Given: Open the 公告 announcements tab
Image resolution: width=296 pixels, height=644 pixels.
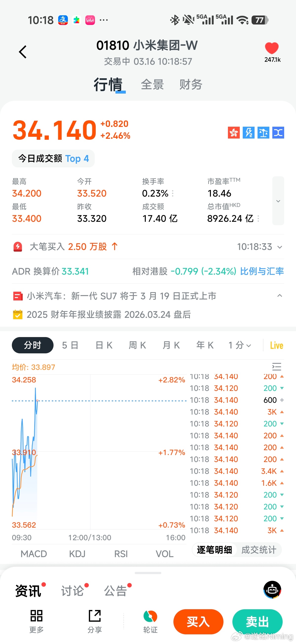Looking at the screenshot, I should point(116,591).
